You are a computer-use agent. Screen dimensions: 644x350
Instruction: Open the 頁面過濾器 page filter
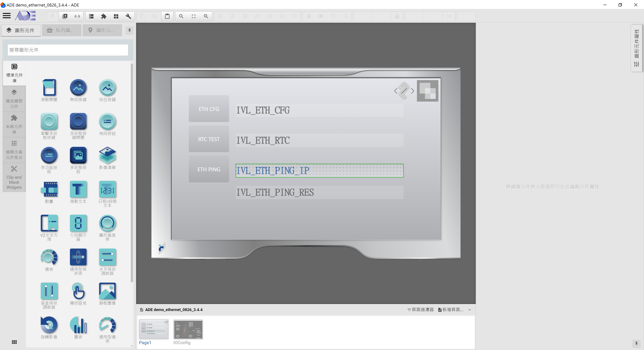[420, 310]
